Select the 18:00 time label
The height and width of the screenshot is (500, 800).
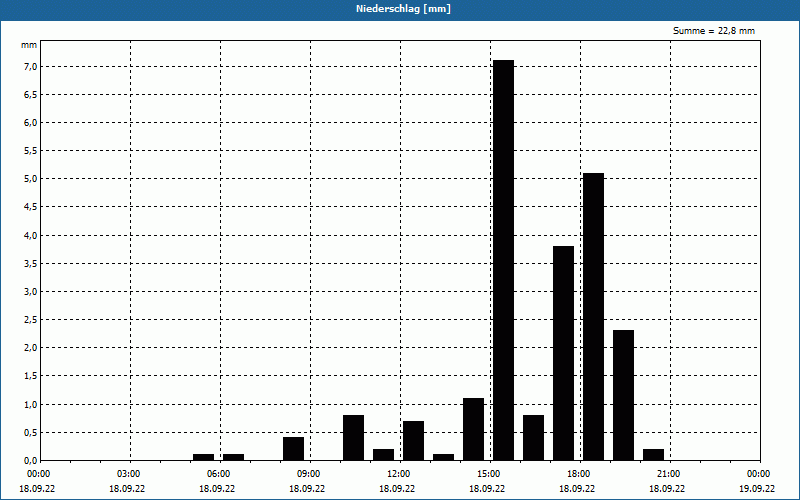pos(579,474)
